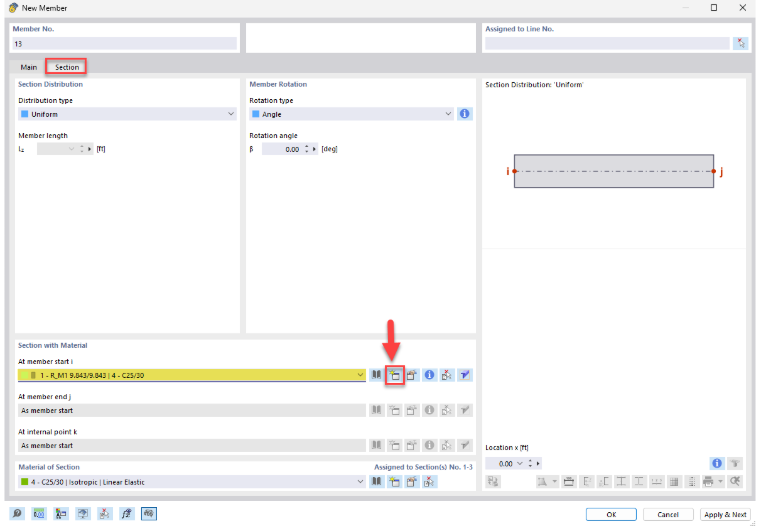
Task: Click the table grid icon in preview toolbar
Action: (674, 481)
